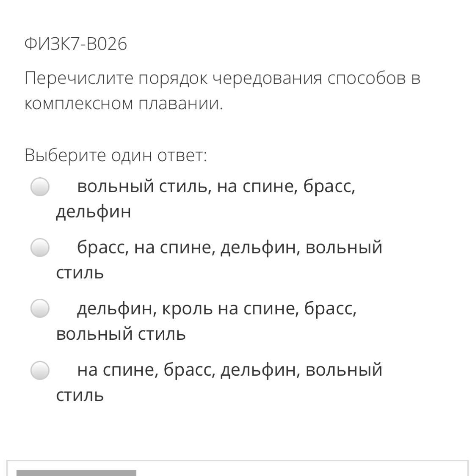Screen dimensions: 475x476
Task: Click the answer text 'брасс, на спине, дельфин, вольный'
Action: click(229, 248)
